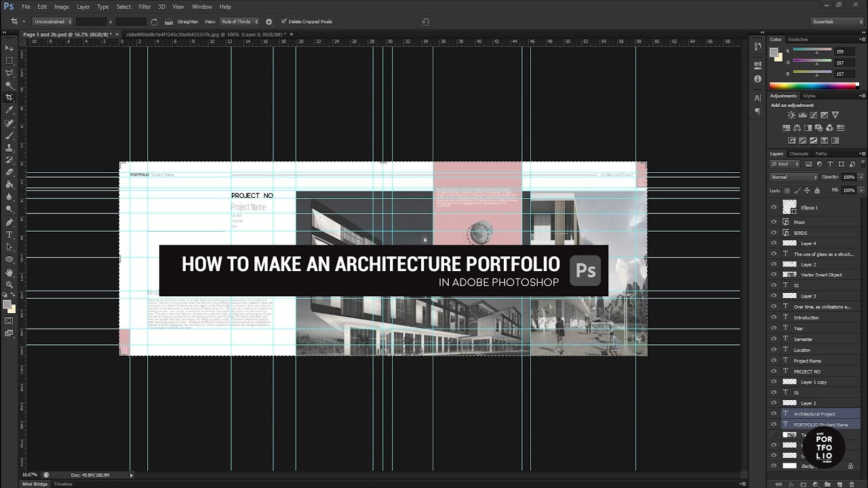This screenshot has width=868, height=488.
Task: Hide the BIRDS layer
Action: (774, 232)
